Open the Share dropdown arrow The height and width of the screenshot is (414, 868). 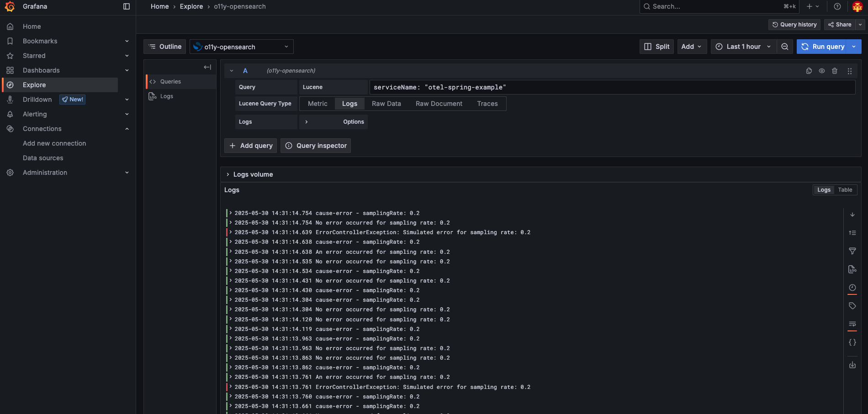pos(860,25)
